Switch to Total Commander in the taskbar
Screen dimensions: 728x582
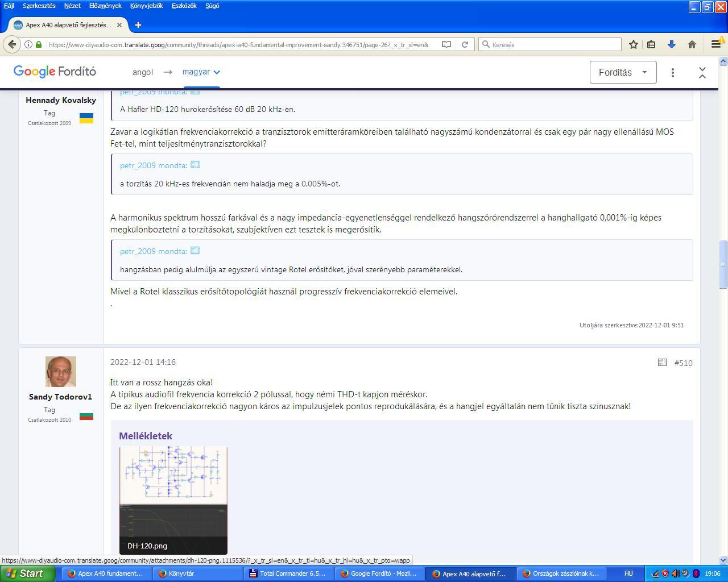[x=288, y=573]
